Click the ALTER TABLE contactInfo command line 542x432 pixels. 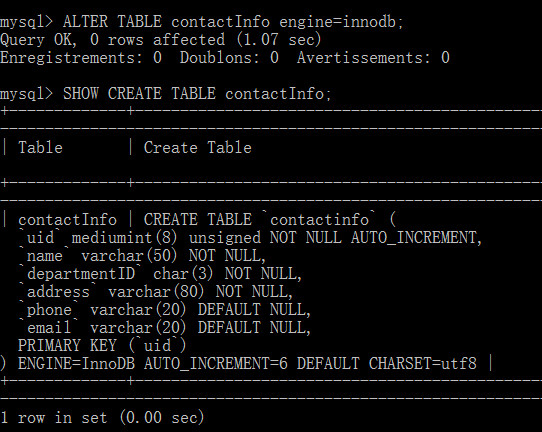[x=202, y=22]
